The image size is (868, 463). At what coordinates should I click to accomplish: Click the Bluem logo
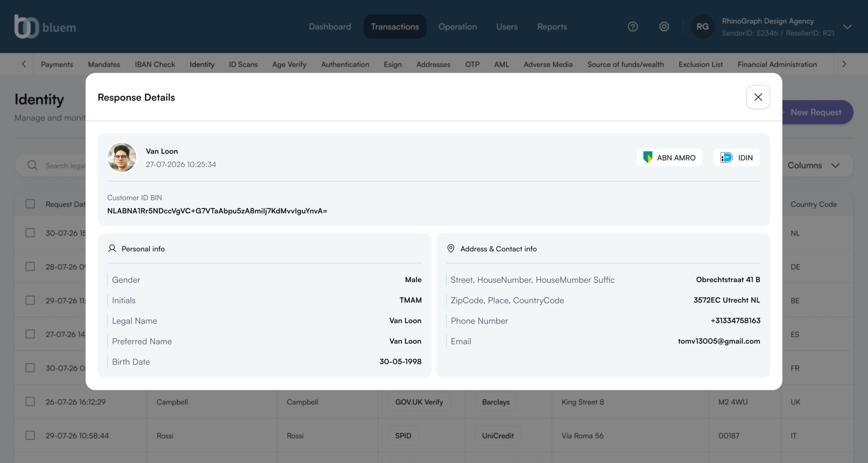[x=45, y=26]
